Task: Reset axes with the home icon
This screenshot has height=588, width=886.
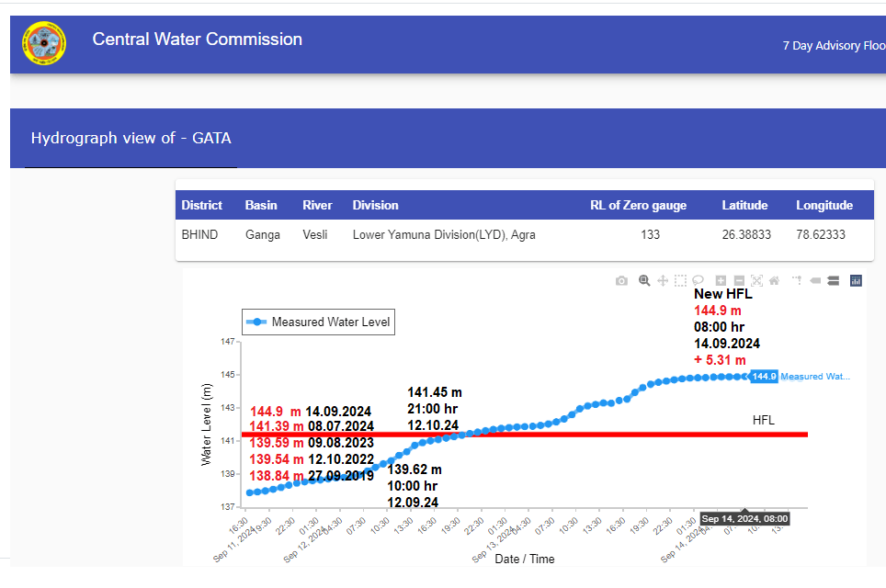Action: click(x=775, y=280)
